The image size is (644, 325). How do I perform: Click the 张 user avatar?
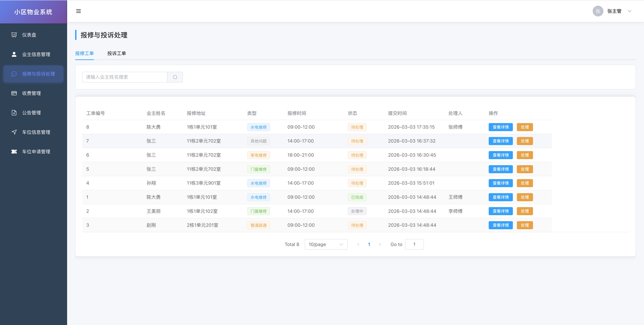598,11
